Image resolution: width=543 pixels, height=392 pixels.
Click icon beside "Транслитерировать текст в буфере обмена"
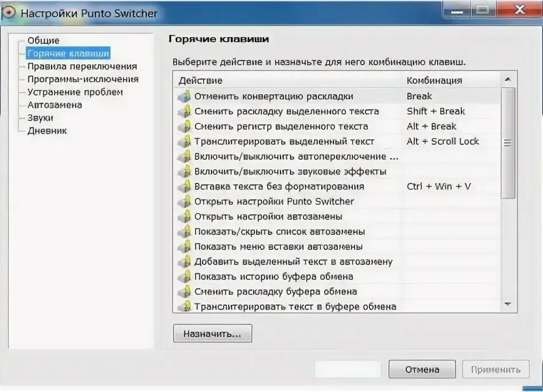pos(184,306)
